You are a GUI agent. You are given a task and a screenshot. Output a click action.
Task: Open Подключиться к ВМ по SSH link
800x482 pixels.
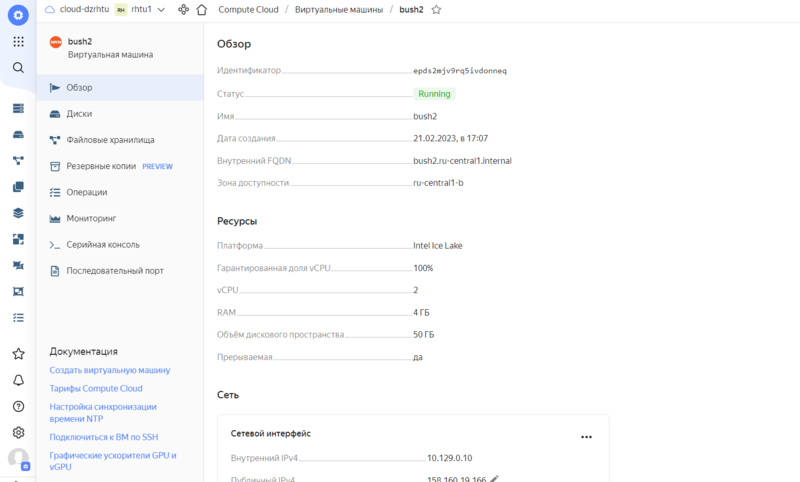click(x=104, y=437)
